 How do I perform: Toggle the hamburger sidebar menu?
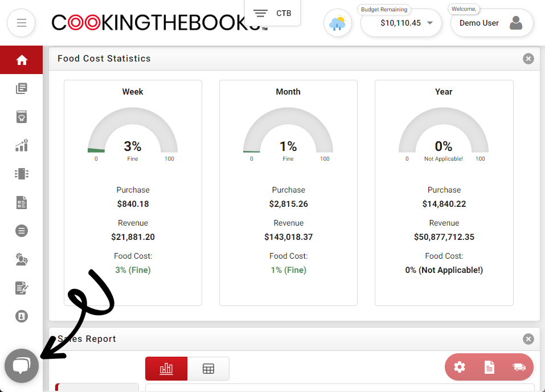point(21,23)
